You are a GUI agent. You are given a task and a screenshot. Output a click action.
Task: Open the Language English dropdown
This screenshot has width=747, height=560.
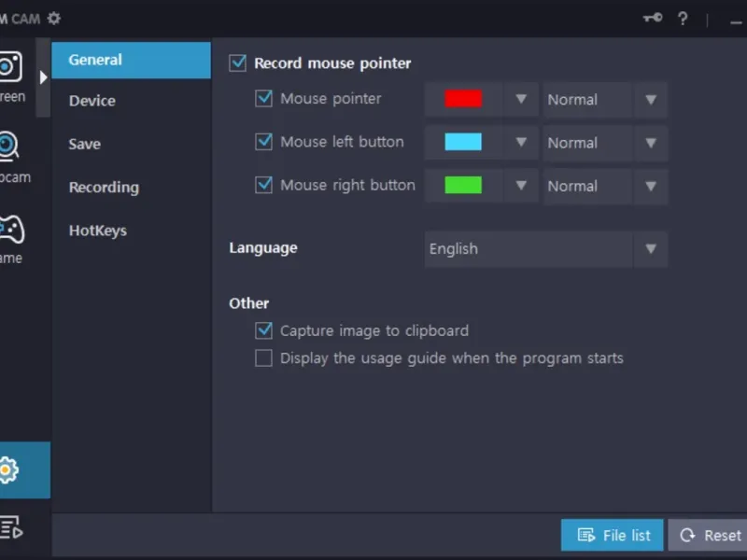coord(546,249)
